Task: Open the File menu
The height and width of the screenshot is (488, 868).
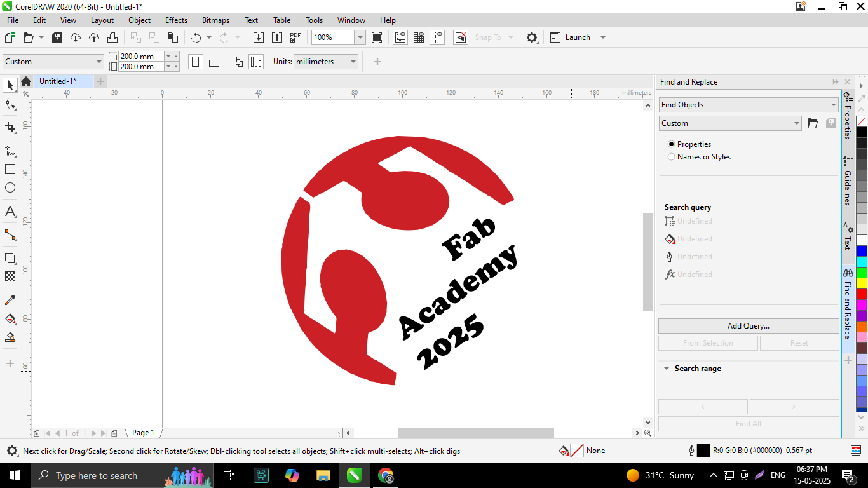Action: click(13, 20)
